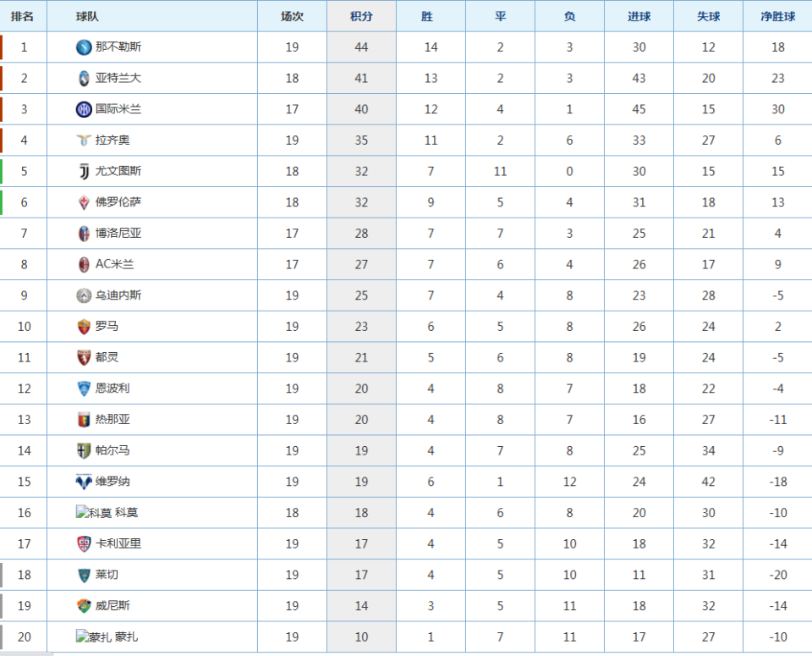
Task: Click the Juventus logo icon
Action: (84, 172)
